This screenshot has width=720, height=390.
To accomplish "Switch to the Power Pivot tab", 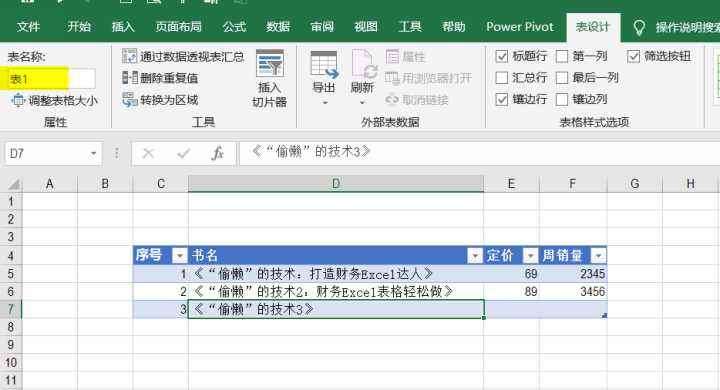I will click(520, 27).
